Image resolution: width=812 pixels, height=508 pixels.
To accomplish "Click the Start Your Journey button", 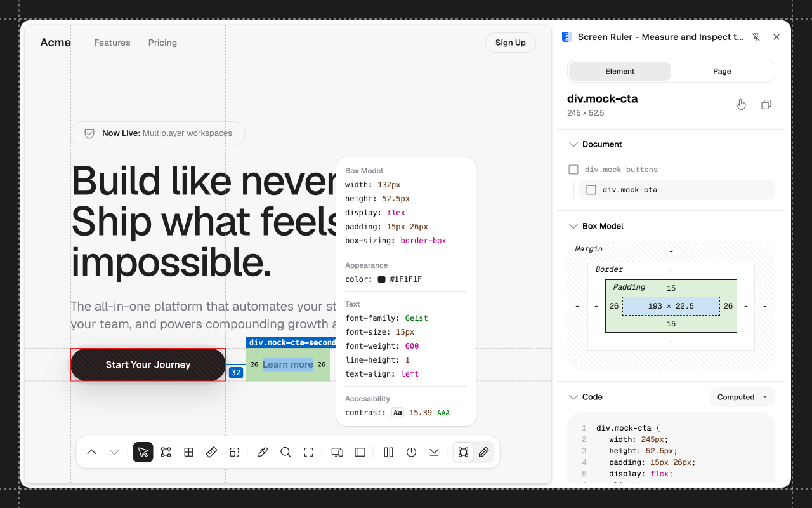I will (x=148, y=364).
